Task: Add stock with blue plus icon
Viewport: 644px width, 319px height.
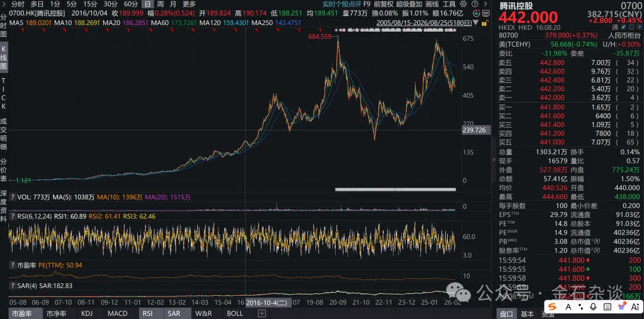Action: (x=639, y=27)
